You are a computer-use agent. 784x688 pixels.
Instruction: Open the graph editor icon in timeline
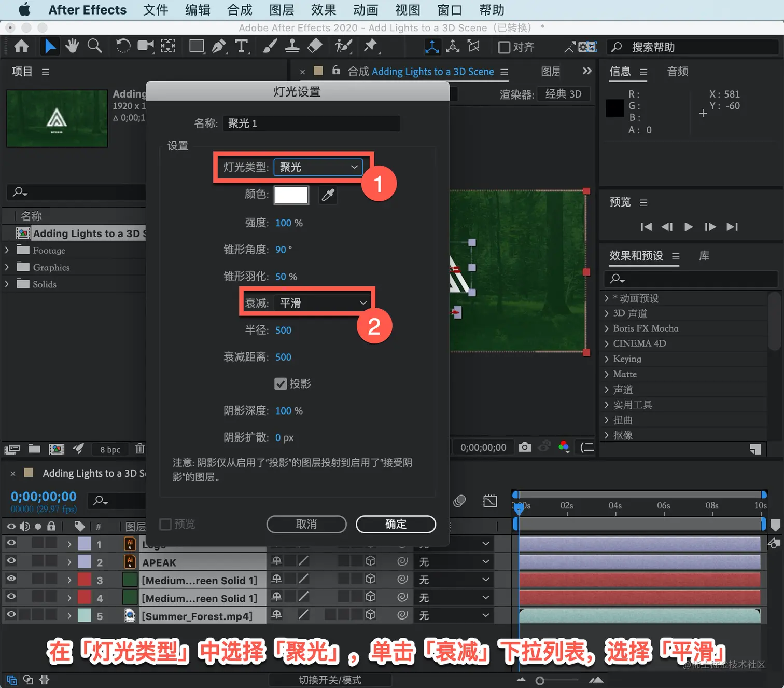[489, 501]
